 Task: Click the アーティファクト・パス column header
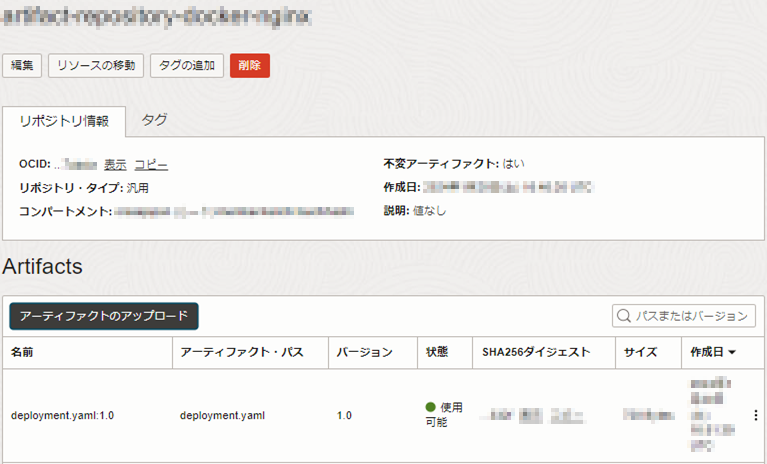pyautogui.click(x=242, y=352)
